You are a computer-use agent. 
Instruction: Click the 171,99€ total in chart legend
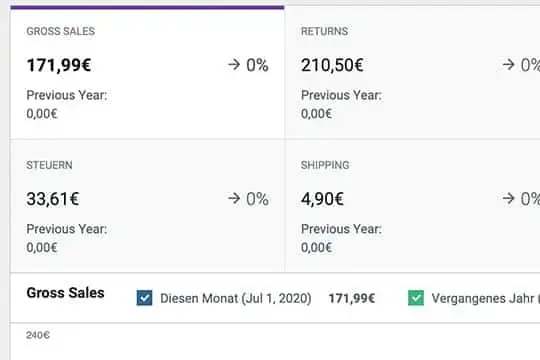coord(352,298)
